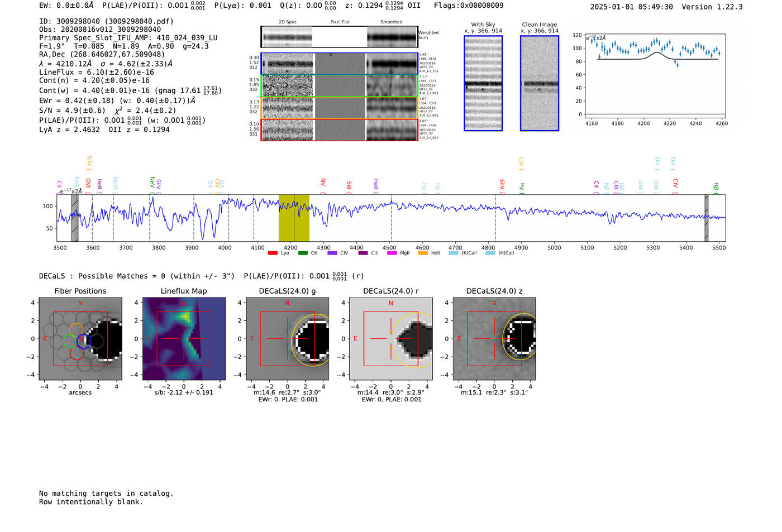Click the Lineflux Map heatmap
The height and width of the screenshot is (532, 782).
184,338
